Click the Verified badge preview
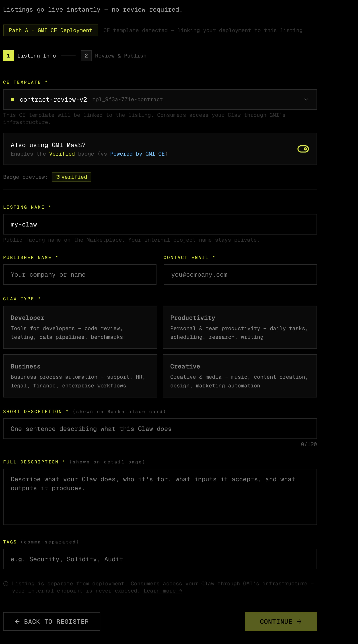Screen dimensions: 358x644 [x=72, y=177]
